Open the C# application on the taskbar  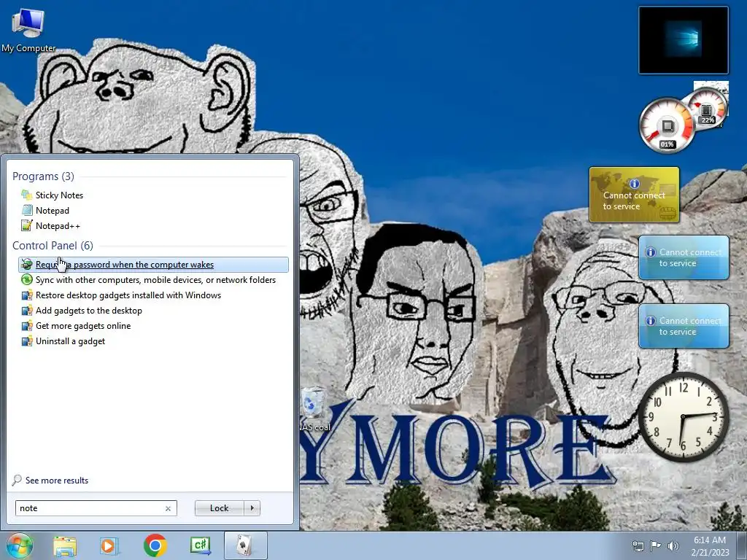coord(201,546)
